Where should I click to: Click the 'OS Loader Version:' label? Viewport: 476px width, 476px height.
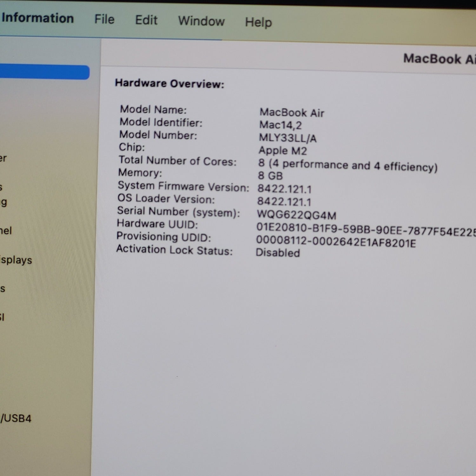[166, 199]
